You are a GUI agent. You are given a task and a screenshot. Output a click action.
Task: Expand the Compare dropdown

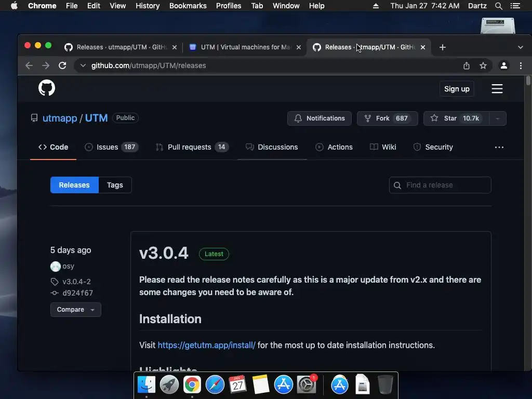pos(76,310)
